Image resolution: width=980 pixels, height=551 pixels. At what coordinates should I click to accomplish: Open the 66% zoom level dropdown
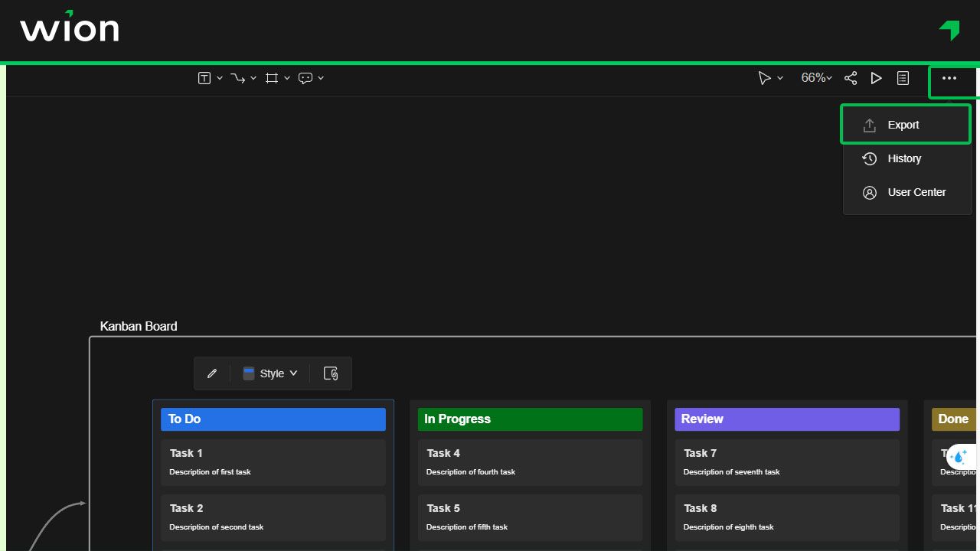(816, 78)
